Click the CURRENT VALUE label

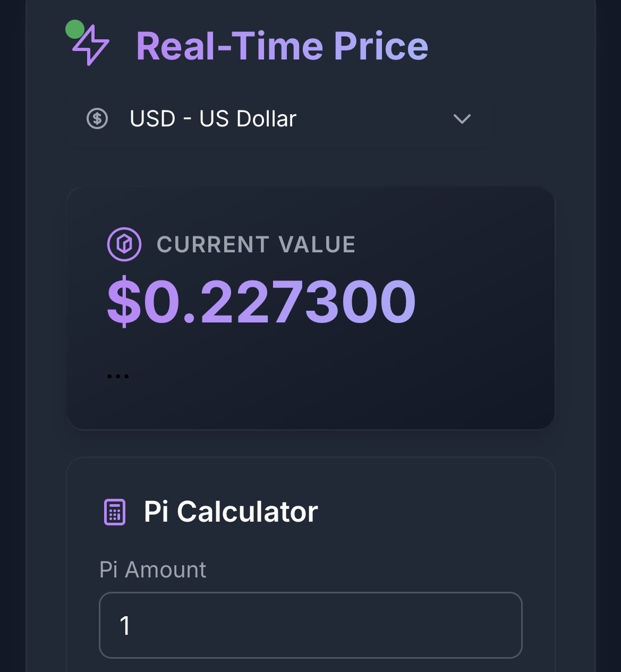256,245
